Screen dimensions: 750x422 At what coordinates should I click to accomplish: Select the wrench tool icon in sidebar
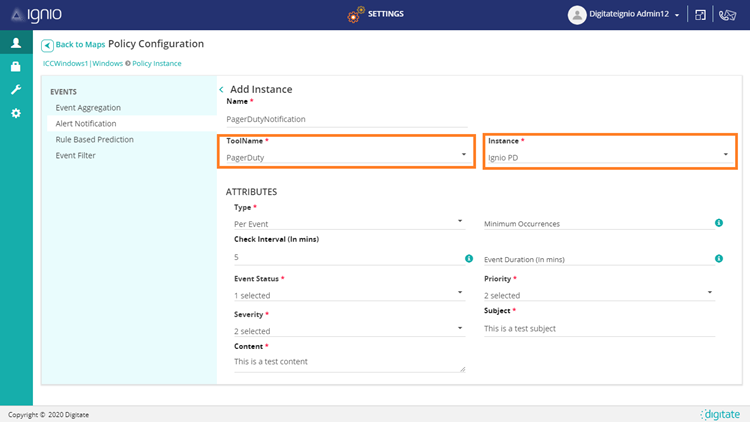(15, 90)
